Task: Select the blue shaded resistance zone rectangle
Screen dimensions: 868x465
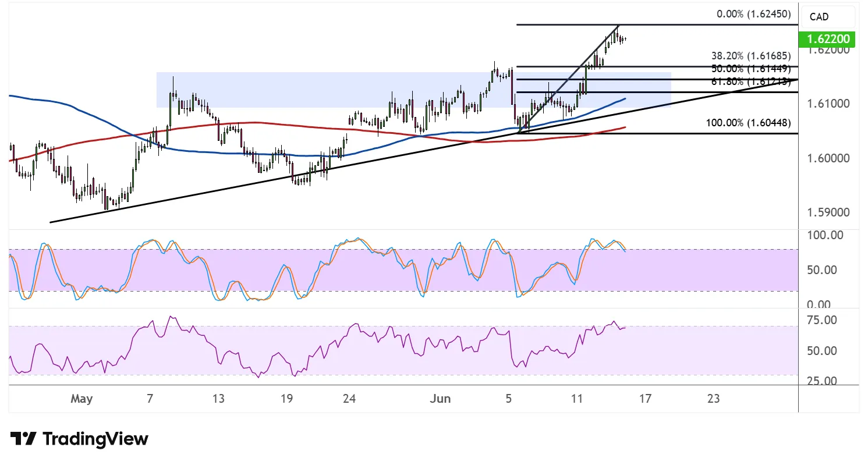Action: [413, 90]
